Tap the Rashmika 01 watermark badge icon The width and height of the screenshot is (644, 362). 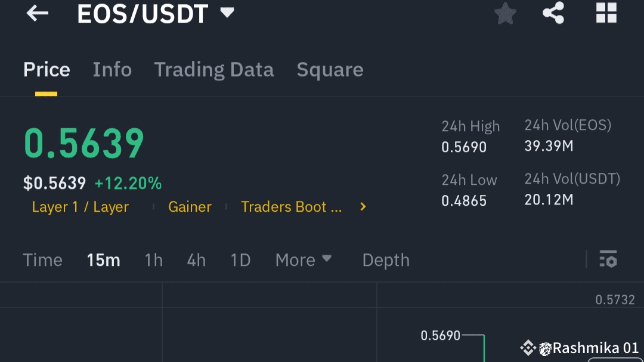click(527, 346)
